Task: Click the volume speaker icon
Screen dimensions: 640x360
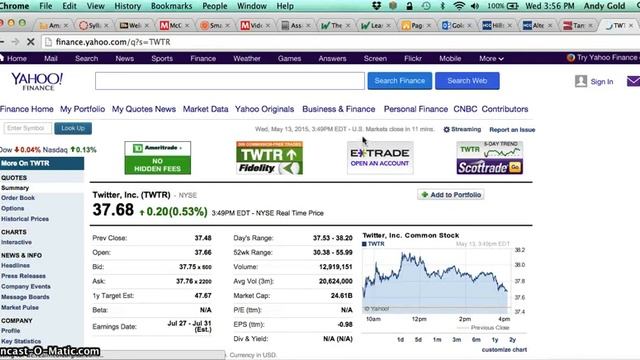Action: (x=475, y=6)
